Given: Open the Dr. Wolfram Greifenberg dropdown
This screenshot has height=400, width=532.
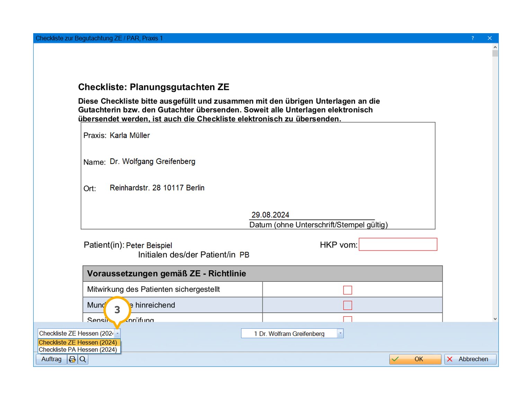Looking at the screenshot, I should 340,333.
